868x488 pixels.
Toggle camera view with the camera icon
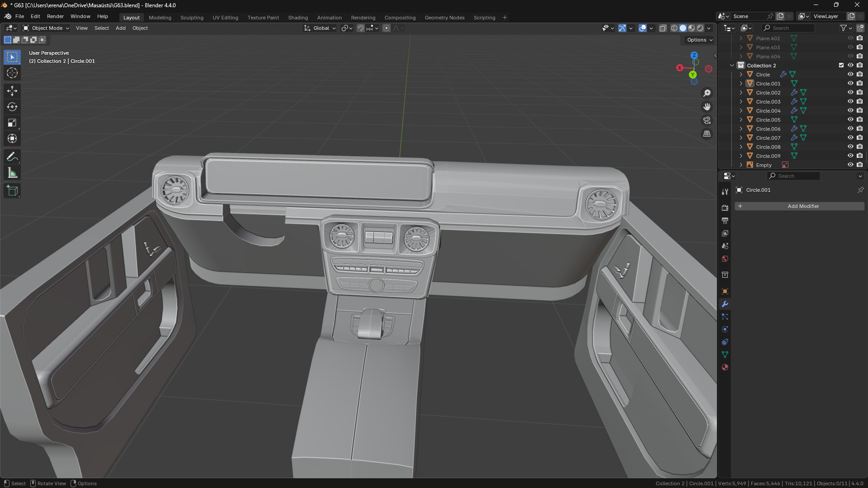tap(707, 120)
